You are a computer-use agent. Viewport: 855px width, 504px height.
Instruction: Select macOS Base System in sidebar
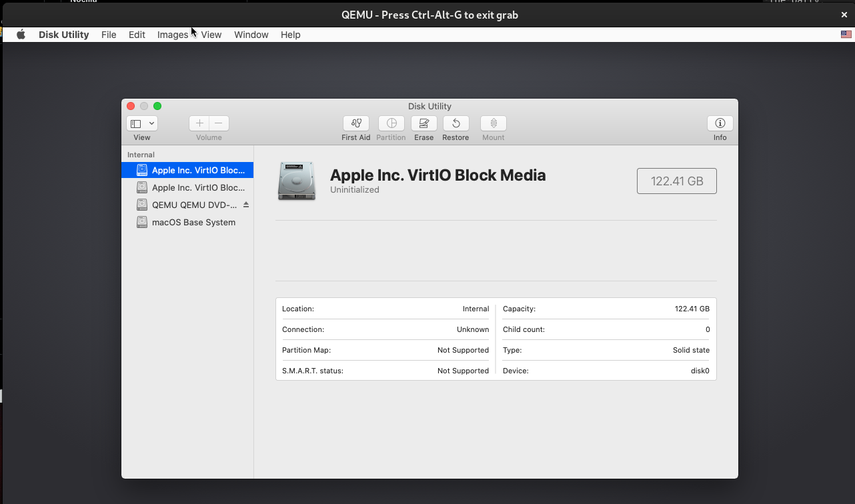pos(187,222)
